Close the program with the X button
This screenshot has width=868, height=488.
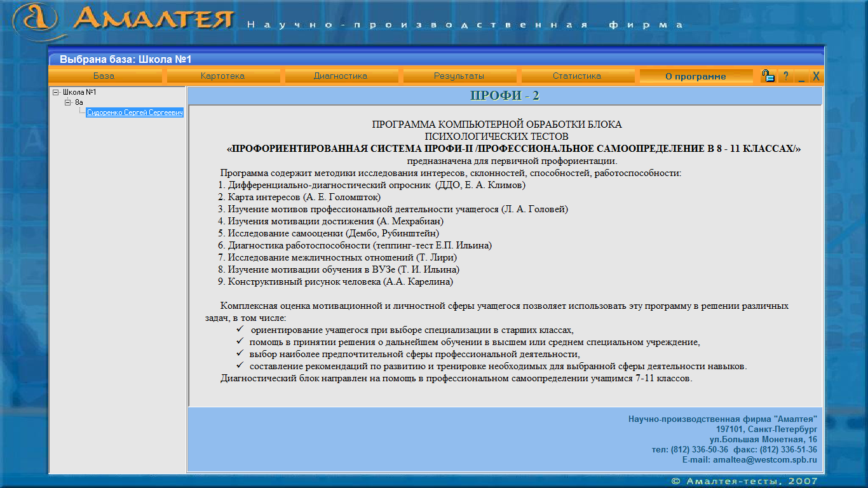click(817, 76)
